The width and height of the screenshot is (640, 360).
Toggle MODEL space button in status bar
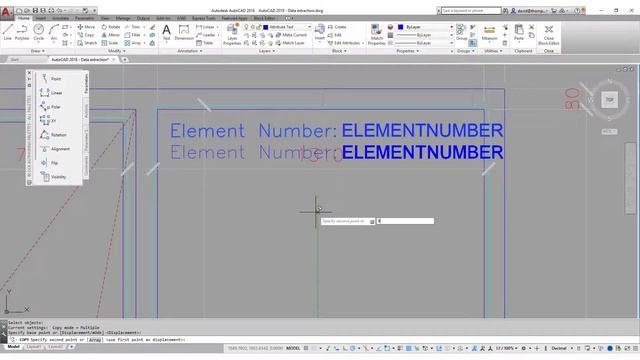293,348
